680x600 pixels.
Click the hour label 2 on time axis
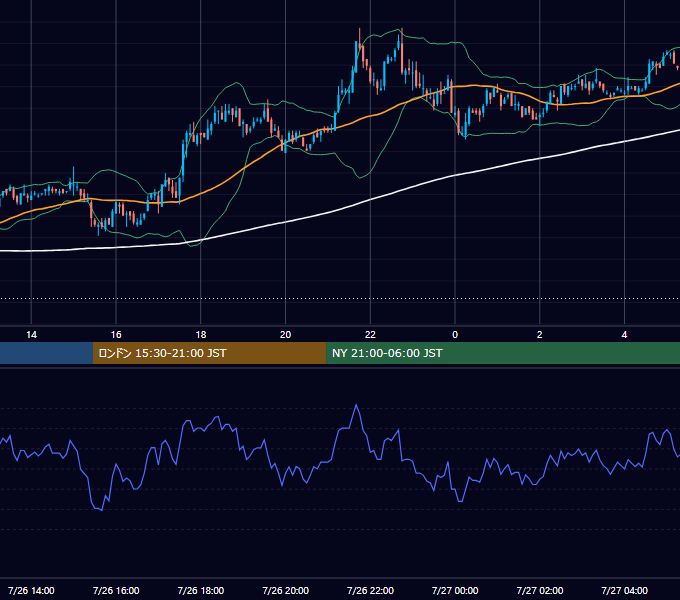pyautogui.click(x=539, y=335)
